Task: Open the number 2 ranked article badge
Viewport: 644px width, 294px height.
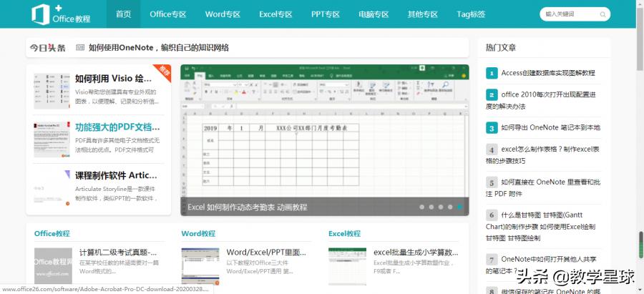Action: pyautogui.click(x=491, y=95)
